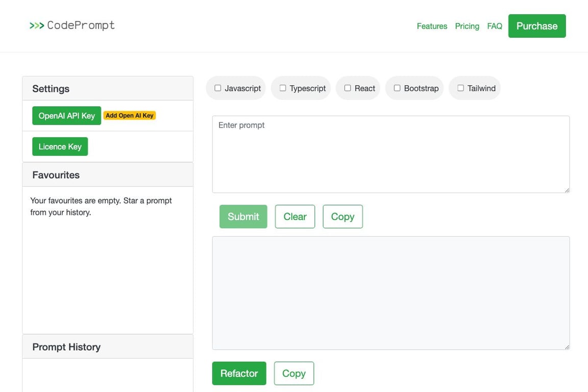Viewport: 588px width, 392px height.
Task: Open the OpenAI API Key setting
Action: (66, 116)
